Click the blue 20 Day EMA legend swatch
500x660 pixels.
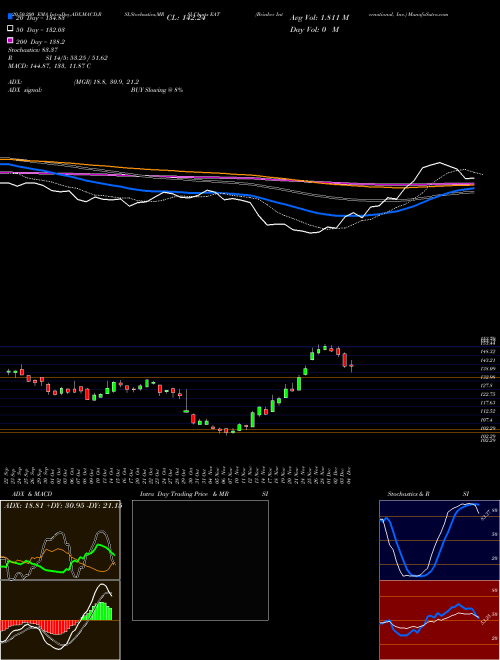10,17
